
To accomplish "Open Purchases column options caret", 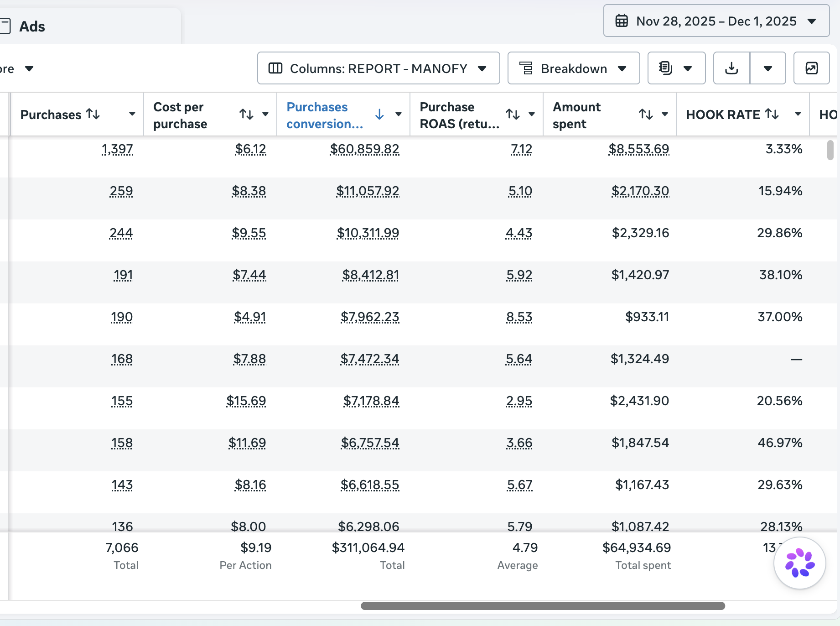I will [132, 114].
